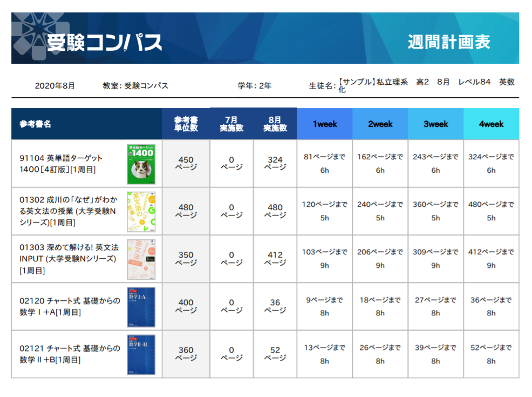
Task: Click the 英文法の授業 yellow book cover
Action: pos(141,211)
